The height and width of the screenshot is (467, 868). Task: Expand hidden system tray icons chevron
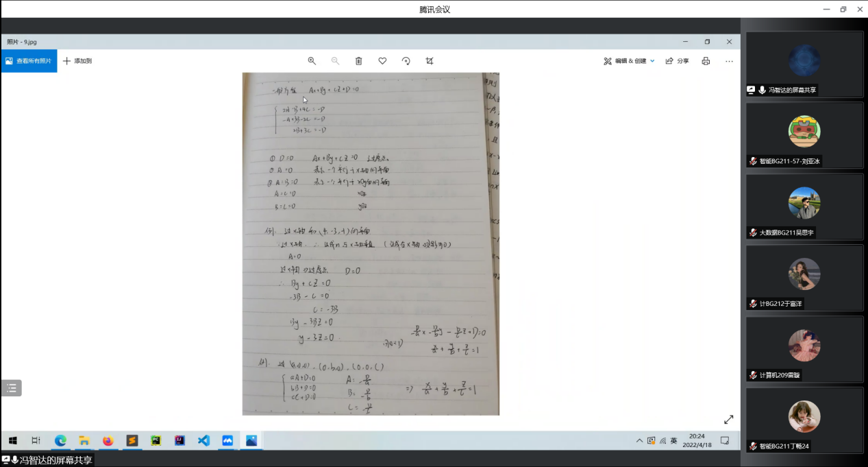[x=639, y=440]
